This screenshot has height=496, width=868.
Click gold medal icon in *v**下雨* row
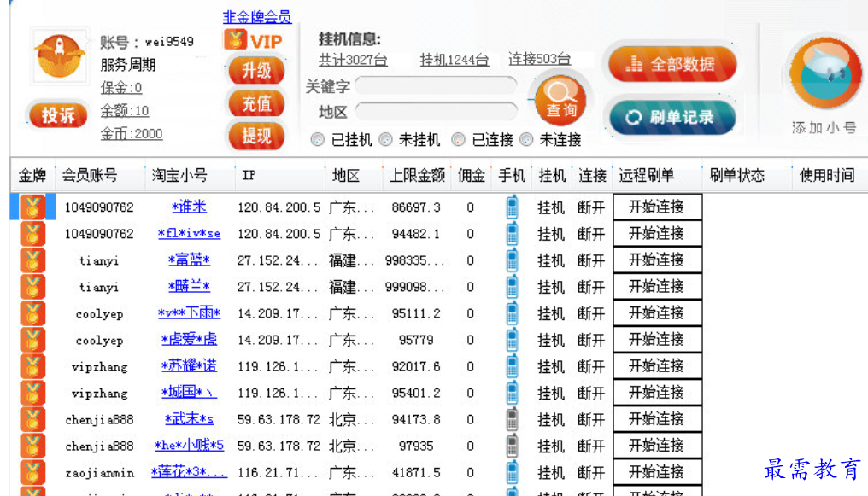click(32, 313)
